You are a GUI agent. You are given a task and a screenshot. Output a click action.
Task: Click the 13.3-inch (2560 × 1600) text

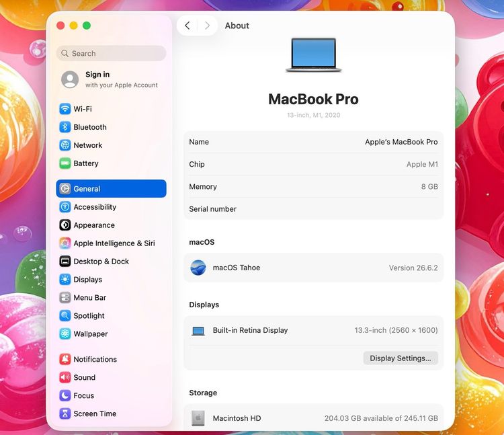396,330
